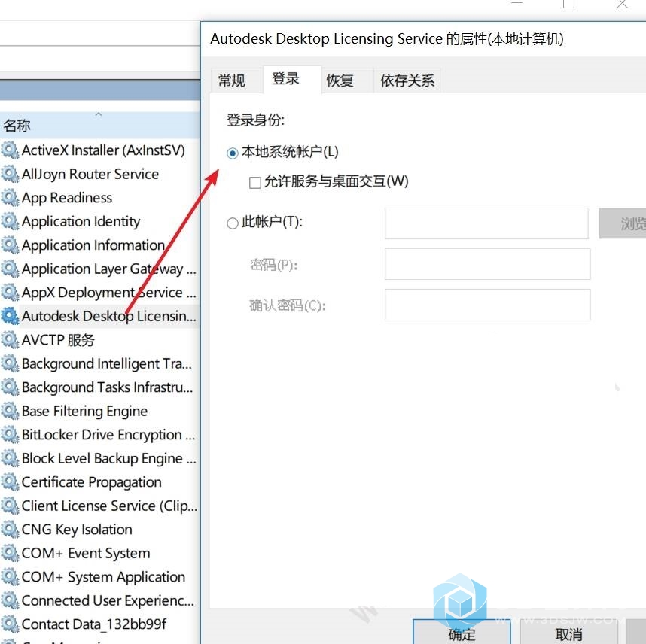Select the Background Intelligent Tra... service name

pos(107,364)
